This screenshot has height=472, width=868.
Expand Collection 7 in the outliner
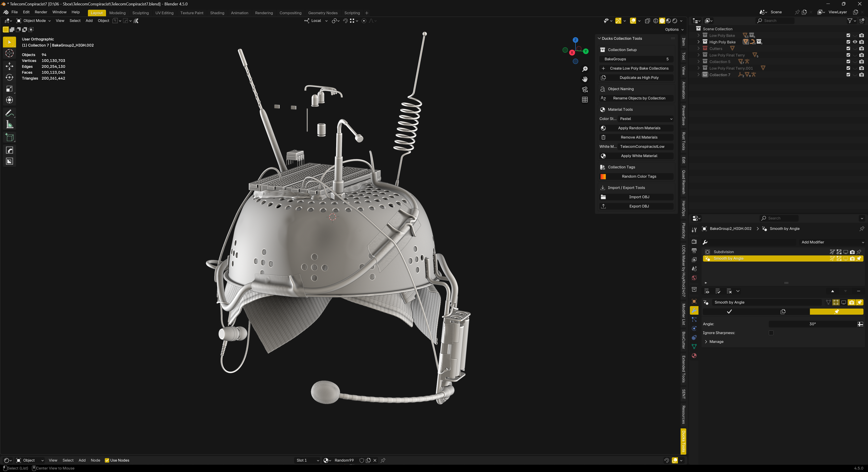coord(698,75)
